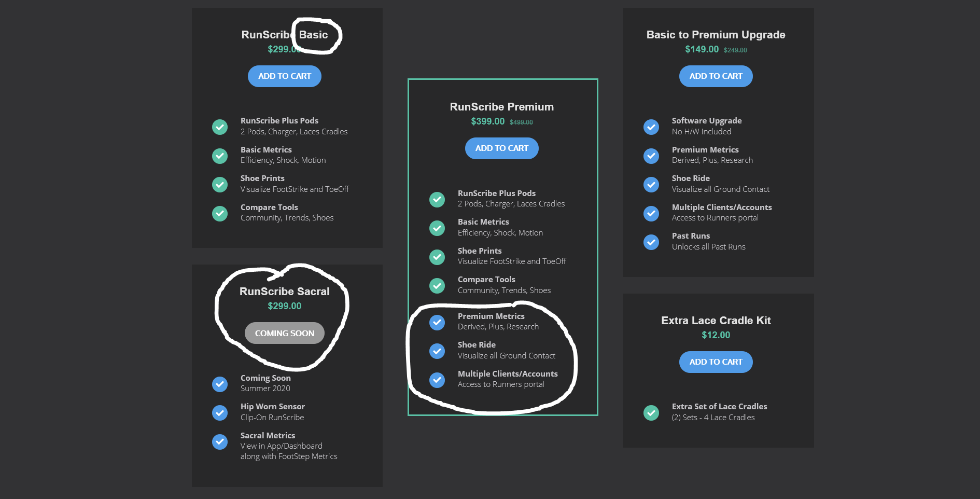
Task: Click the Extra Lace Cradle Kit heading
Action: (716, 321)
